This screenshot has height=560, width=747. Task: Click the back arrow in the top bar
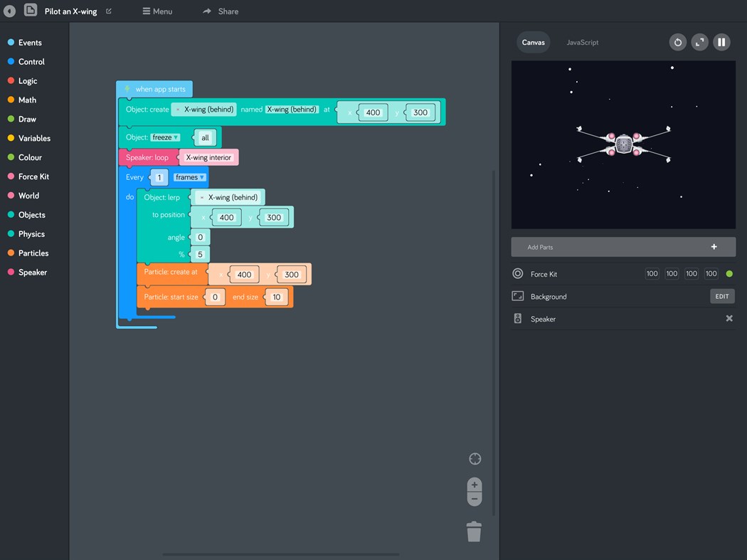tap(9, 11)
